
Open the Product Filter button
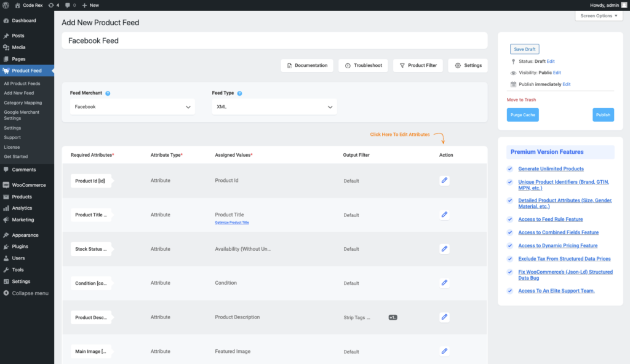(x=418, y=66)
